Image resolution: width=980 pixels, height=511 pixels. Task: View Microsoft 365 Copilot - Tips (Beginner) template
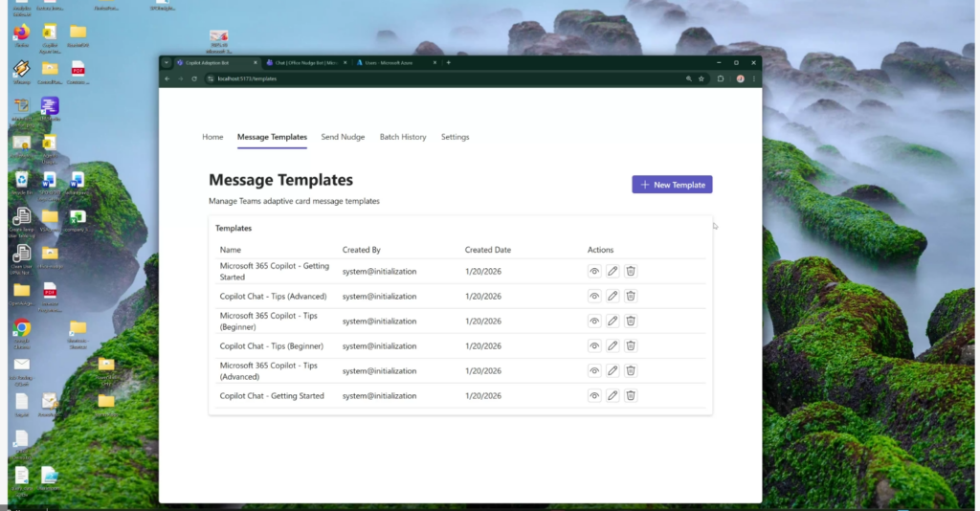[x=594, y=322]
